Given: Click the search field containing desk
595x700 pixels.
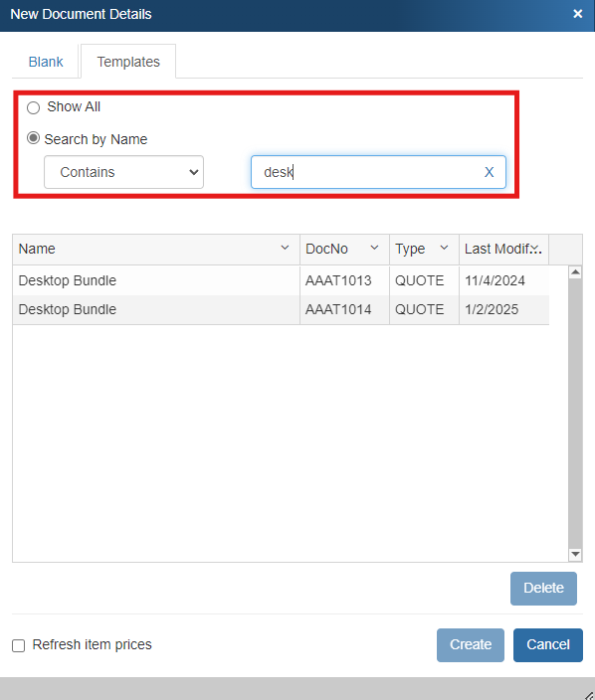Looking at the screenshot, I should (x=378, y=172).
